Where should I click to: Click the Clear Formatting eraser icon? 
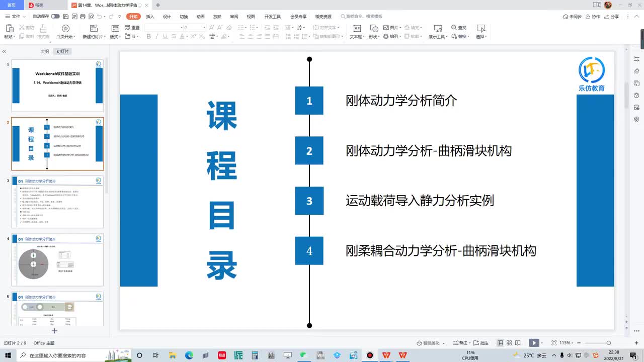click(x=229, y=28)
